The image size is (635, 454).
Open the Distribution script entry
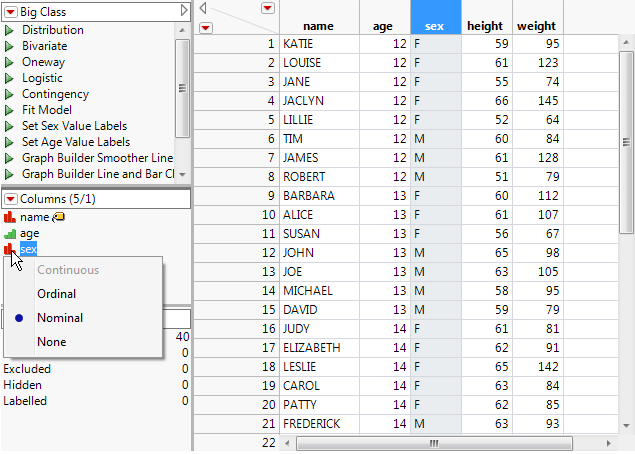click(x=53, y=30)
